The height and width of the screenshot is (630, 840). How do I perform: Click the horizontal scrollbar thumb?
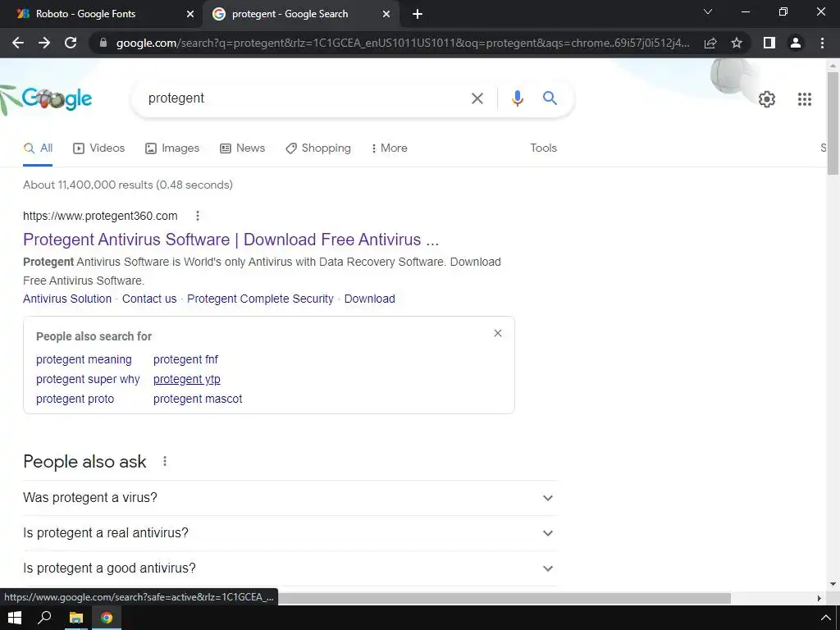pos(504,598)
